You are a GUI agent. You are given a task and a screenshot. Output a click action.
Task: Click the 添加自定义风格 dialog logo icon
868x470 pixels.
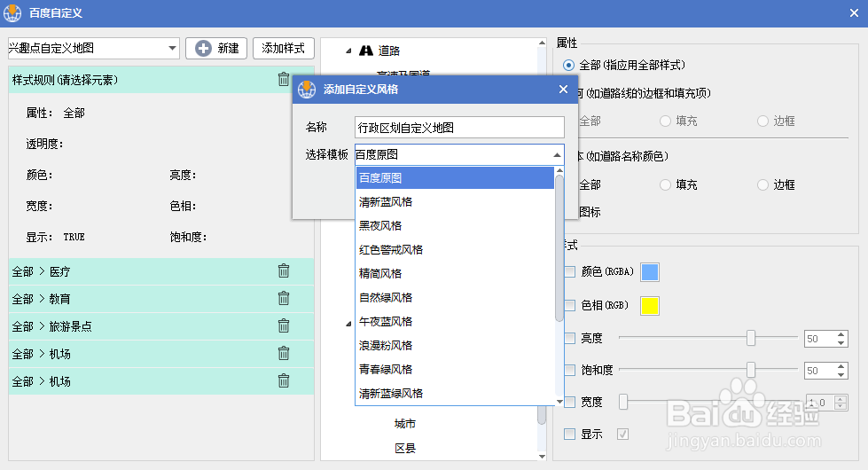306,90
